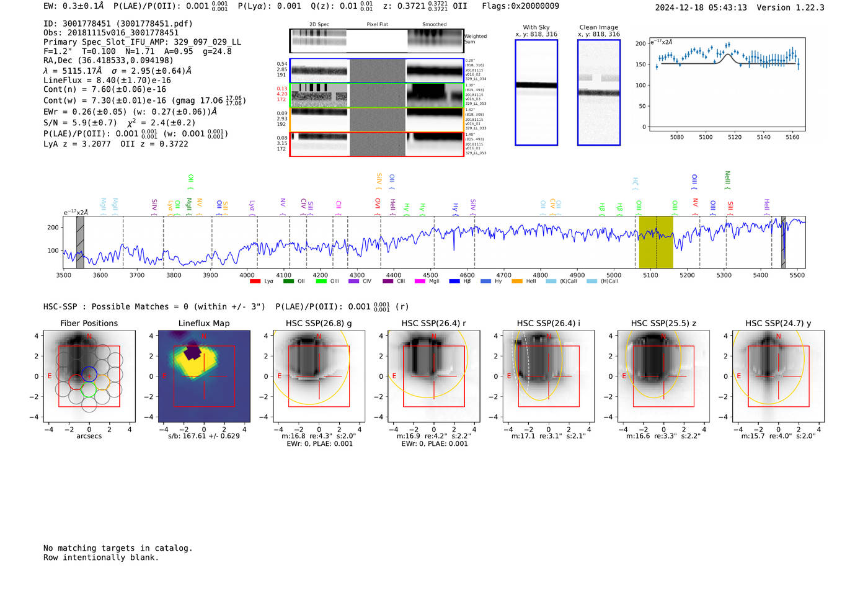Click the blue fiber circle in Fiber Positions
Screen dimensions: 868x591
tap(89, 374)
